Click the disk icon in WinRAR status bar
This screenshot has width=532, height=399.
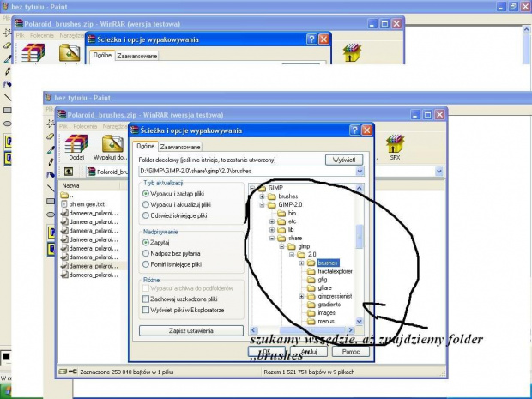[62, 372]
